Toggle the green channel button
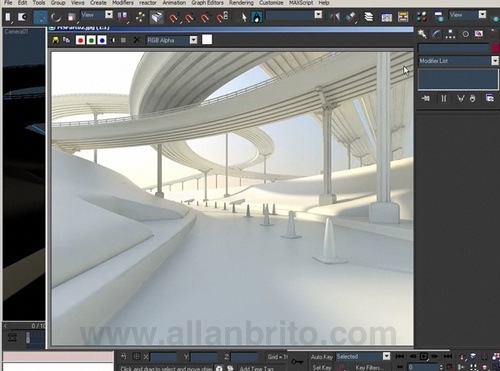500x371 pixels. click(x=91, y=40)
